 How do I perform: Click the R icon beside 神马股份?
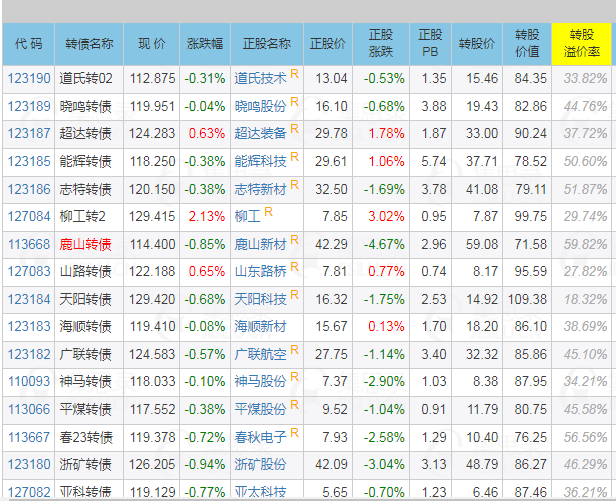294,377
